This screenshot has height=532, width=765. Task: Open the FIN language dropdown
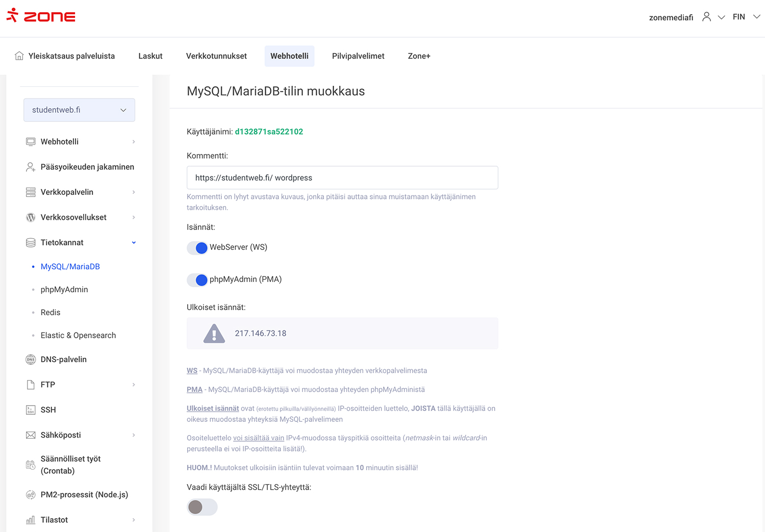pyautogui.click(x=746, y=17)
